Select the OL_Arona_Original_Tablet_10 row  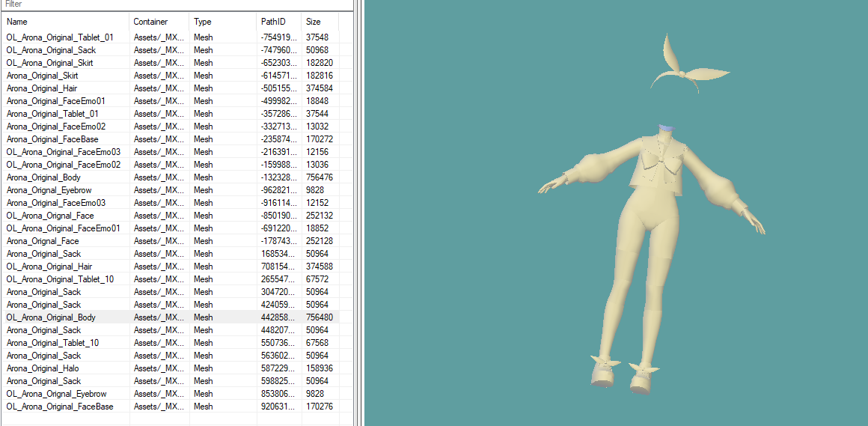click(x=171, y=279)
